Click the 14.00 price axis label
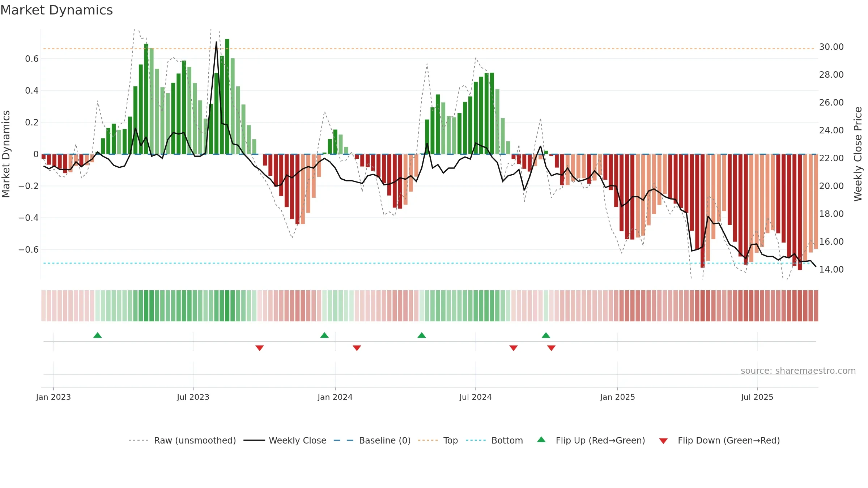Screen dimensions: 868x488 click(x=831, y=269)
